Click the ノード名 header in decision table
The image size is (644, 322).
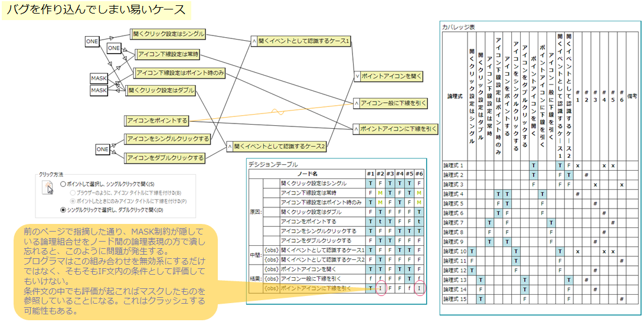[307, 174]
